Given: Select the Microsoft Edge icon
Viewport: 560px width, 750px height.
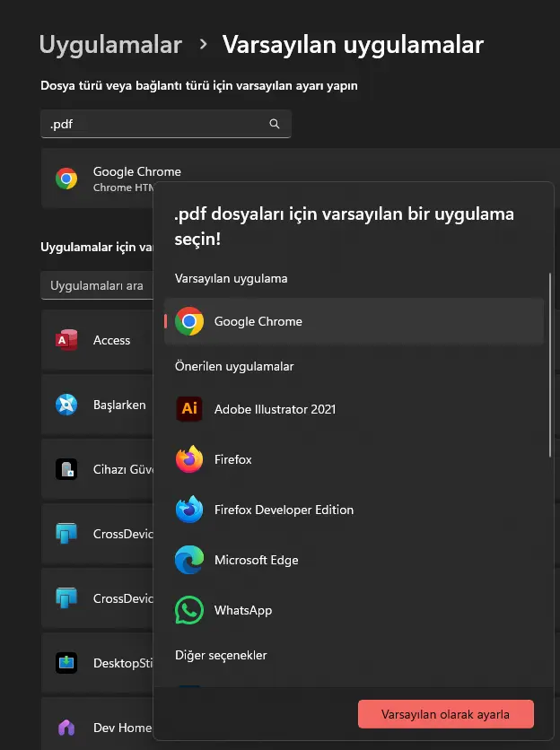Looking at the screenshot, I should click(x=189, y=560).
